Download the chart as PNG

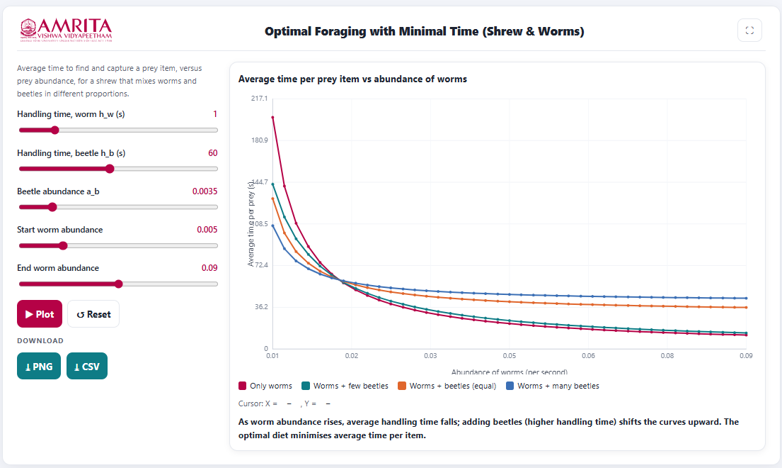tap(39, 366)
